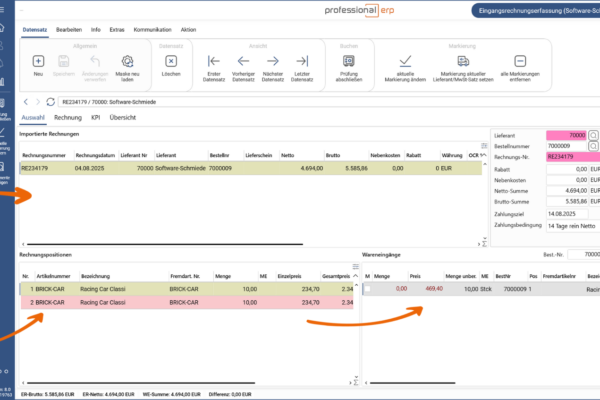This screenshot has height=400, width=600.
Task: Open the Extras menu
Action: point(117,29)
